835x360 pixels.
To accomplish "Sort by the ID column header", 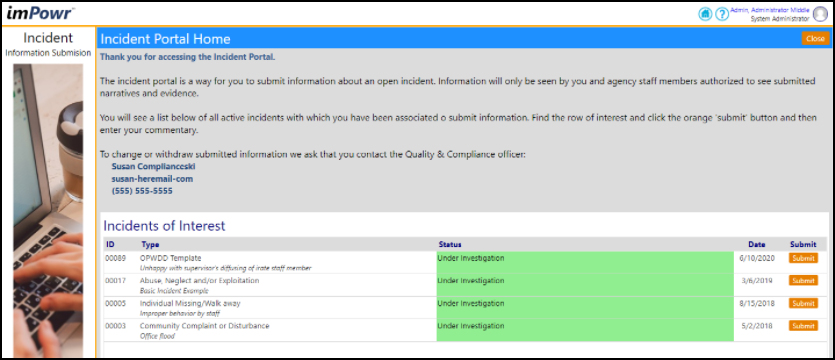I will coord(110,244).
